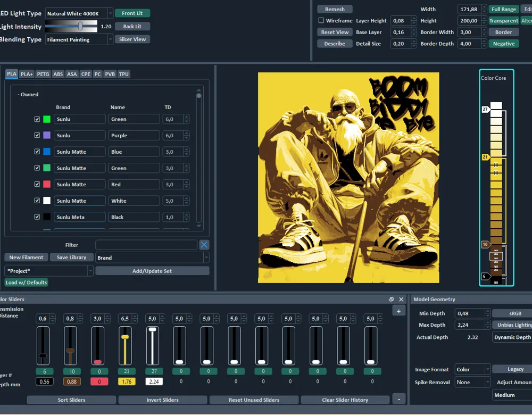The width and height of the screenshot is (532, 415).
Task: Click the Load w/ Defaults button
Action: (26, 283)
